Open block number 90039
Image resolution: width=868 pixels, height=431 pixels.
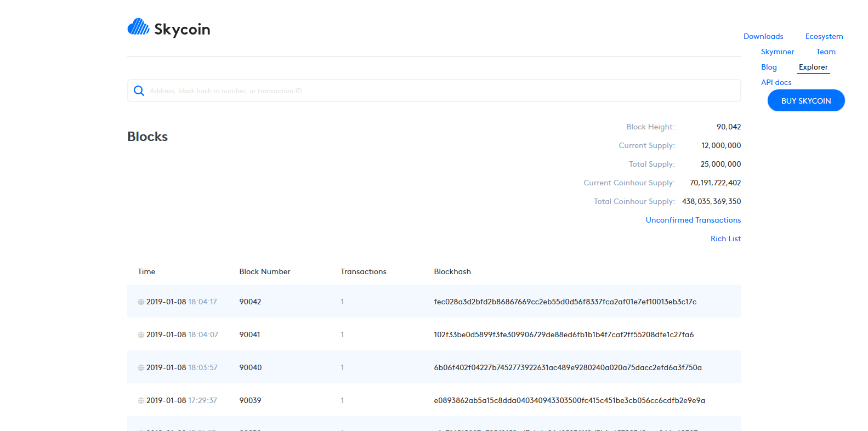(250, 400)
